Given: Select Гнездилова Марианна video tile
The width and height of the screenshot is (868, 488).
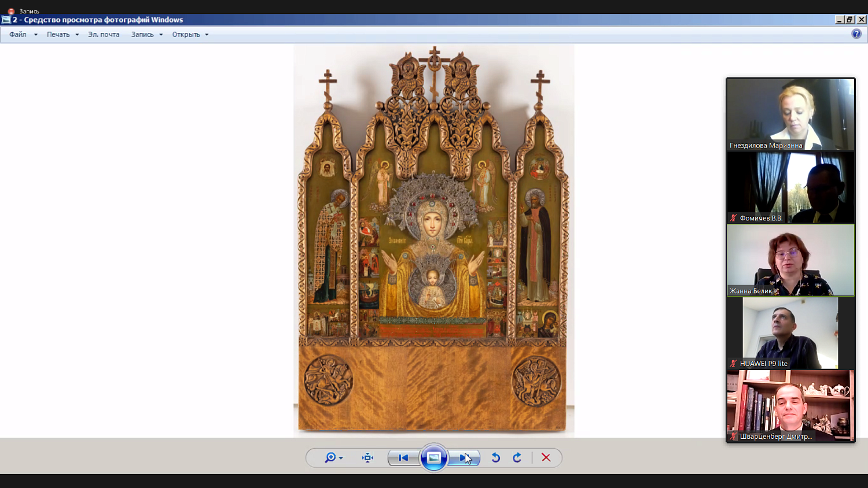Looking at the screenshot, I should [x=790, y=114].
